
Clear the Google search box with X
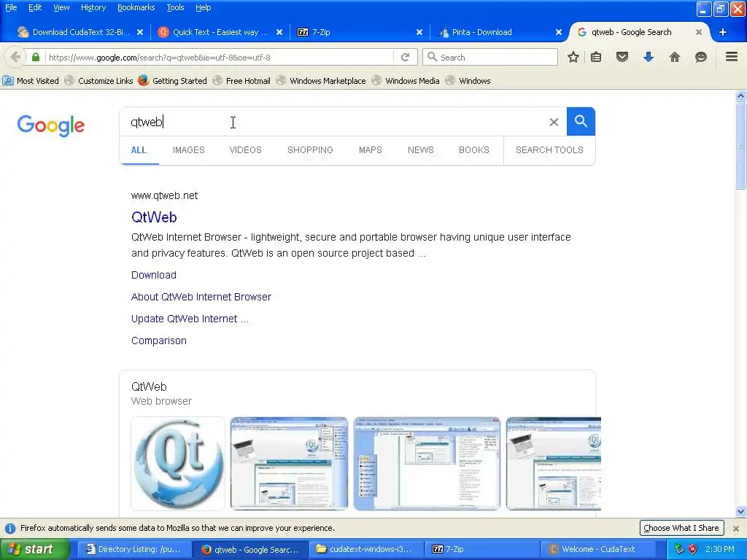(554, 122)
